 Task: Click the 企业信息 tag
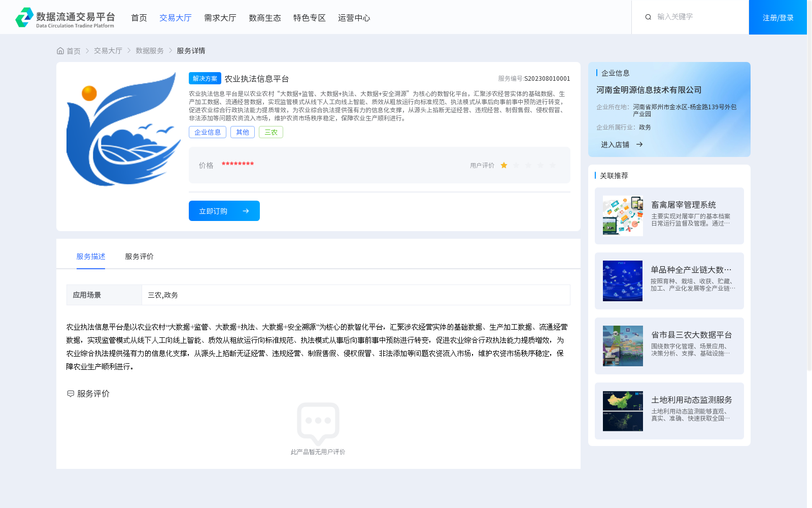208,132
